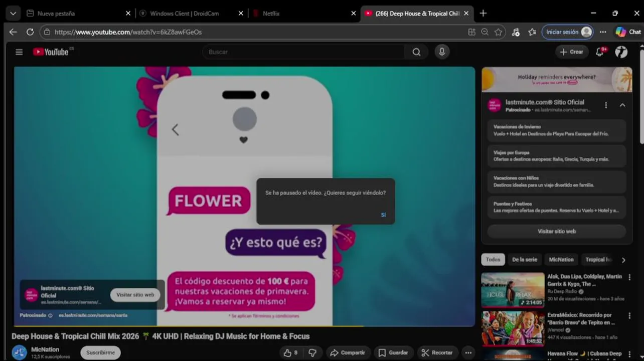Image resolution: width=644 pixels, height=361 pixels.
Task: Start voice search with microphone
Action: click(442, 52)
